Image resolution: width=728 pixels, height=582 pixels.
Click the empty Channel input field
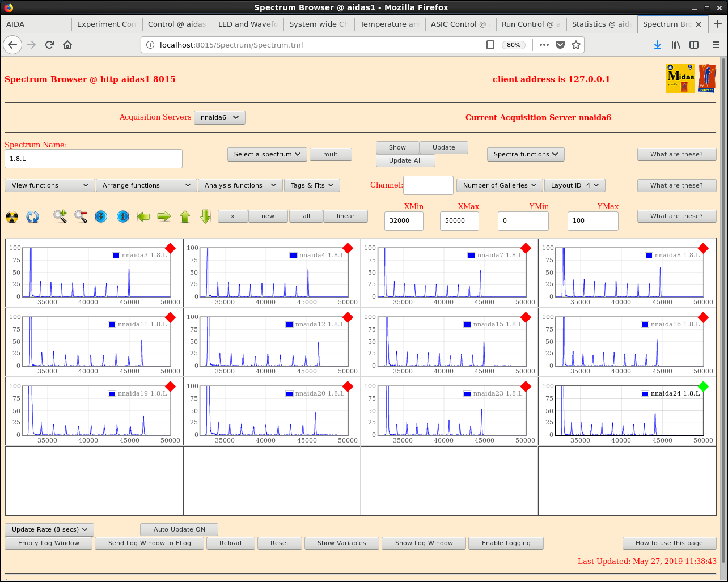[x=428, y=185]
